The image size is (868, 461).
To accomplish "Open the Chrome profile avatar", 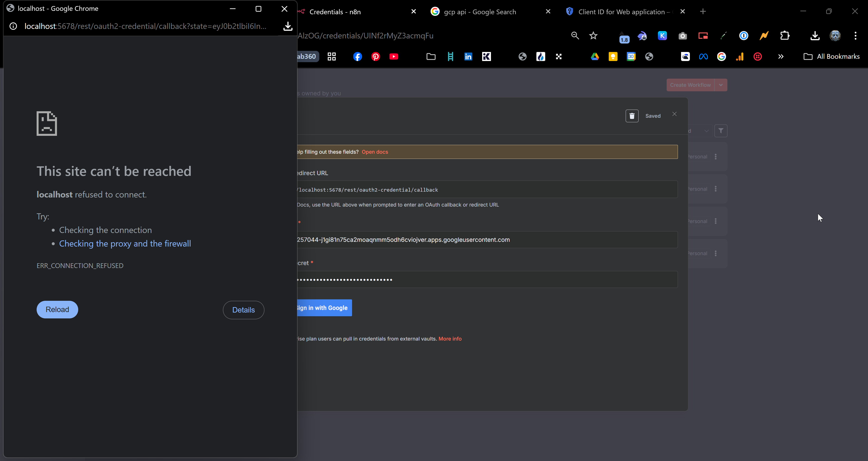I will tap(835, 35).
